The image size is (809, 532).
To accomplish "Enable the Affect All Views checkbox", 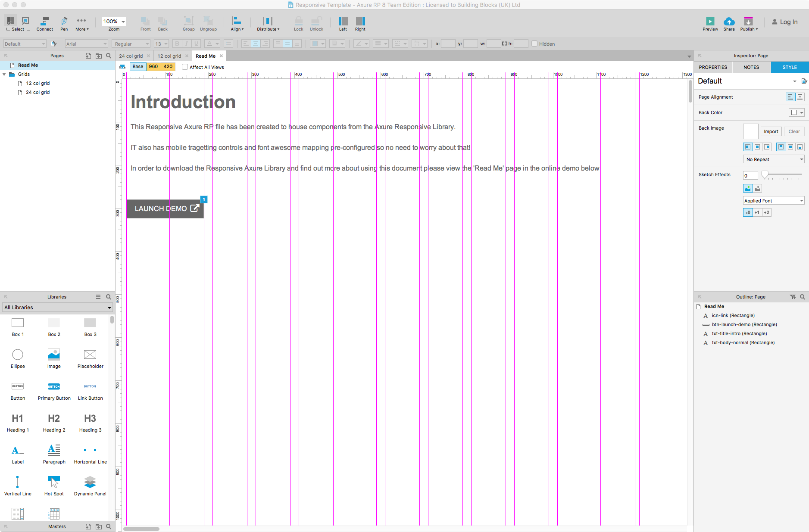I will (x=185, y=67).
